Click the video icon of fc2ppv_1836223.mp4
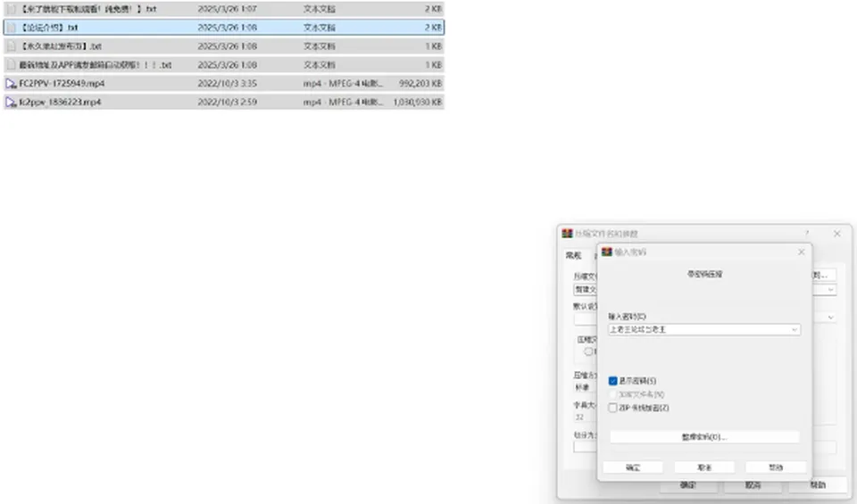The width and height of the screenshot is (857, 504). pos(11,102)
